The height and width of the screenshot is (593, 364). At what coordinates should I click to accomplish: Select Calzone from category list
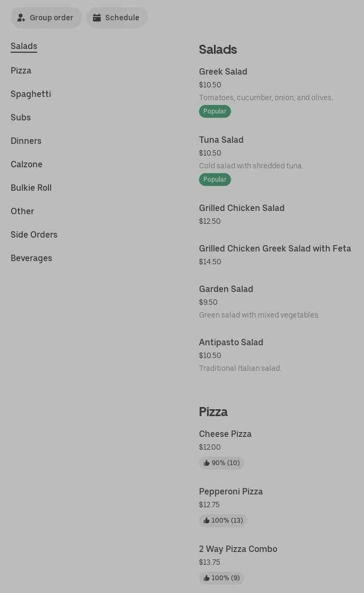[27, 165]
